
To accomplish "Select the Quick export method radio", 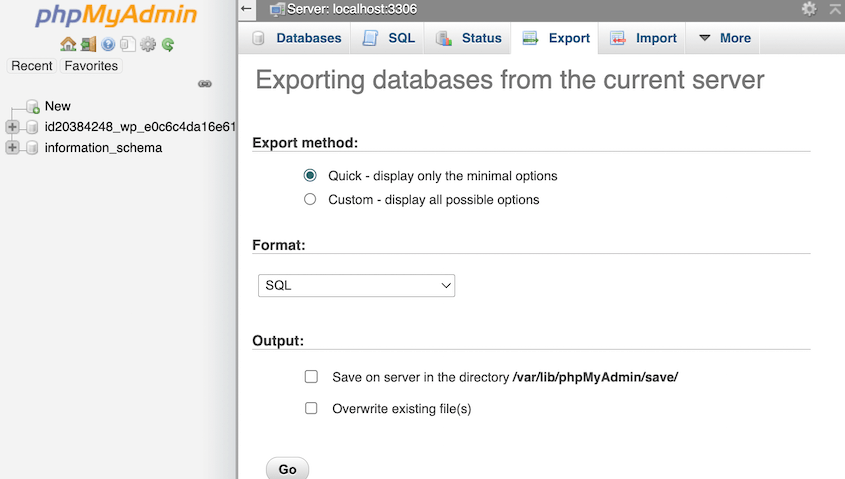I will coord(310,175).
